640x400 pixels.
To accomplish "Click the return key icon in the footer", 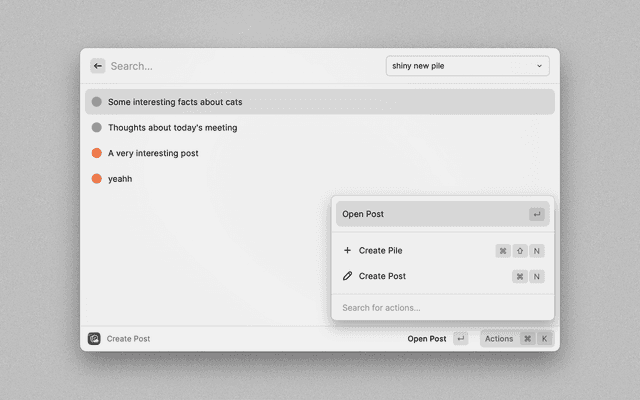I will tap(460, 339).
